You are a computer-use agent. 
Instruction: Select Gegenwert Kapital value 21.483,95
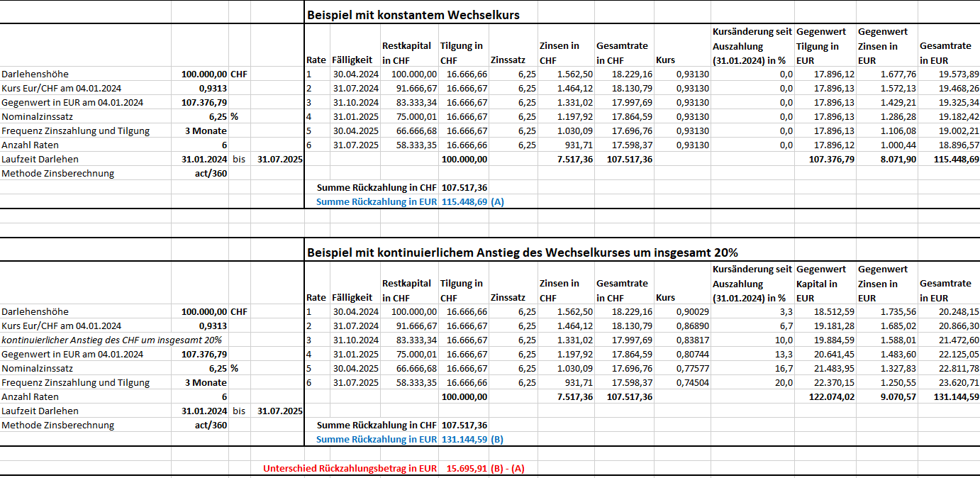[x=835, y=368]
